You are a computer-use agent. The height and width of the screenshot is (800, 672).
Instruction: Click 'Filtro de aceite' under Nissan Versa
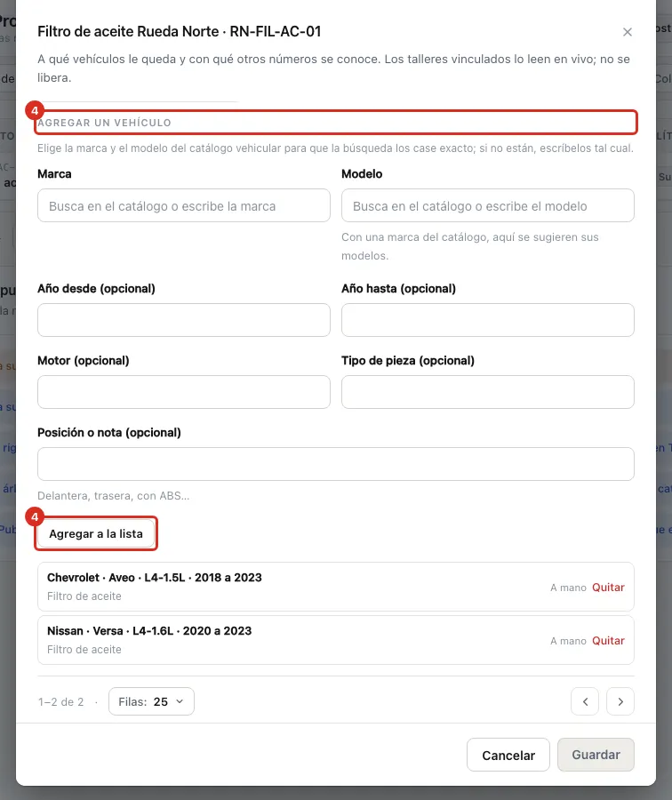click(x=84, y=650)
